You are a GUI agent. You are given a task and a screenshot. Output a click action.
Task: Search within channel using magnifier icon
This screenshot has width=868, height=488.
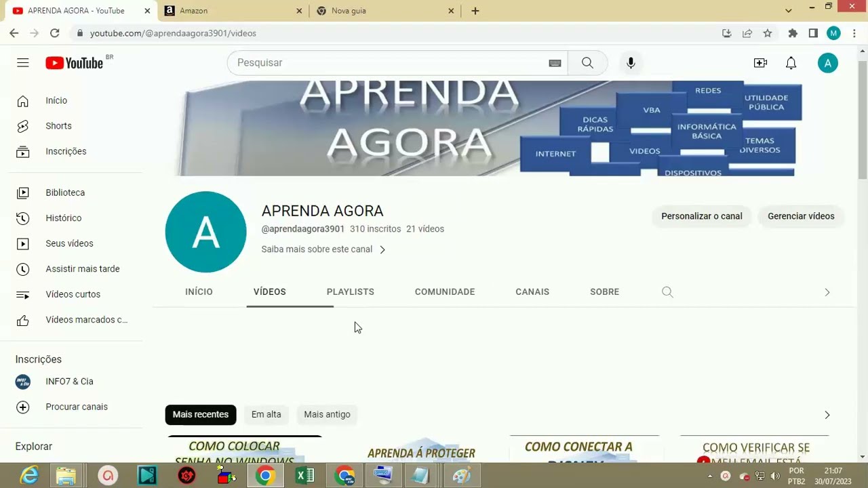667,292
